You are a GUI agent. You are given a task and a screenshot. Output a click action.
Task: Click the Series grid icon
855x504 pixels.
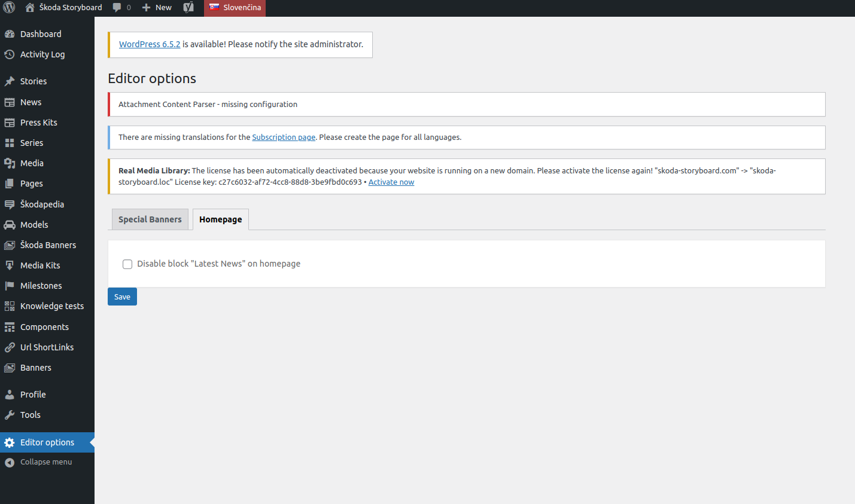click(x=10, y=143)
